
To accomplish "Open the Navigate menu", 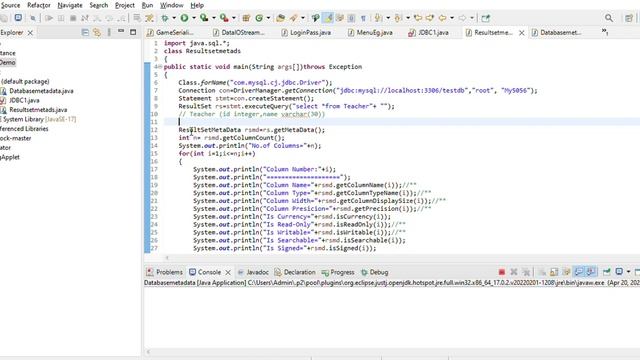I will pyautogui.click(x=70, y=5).
